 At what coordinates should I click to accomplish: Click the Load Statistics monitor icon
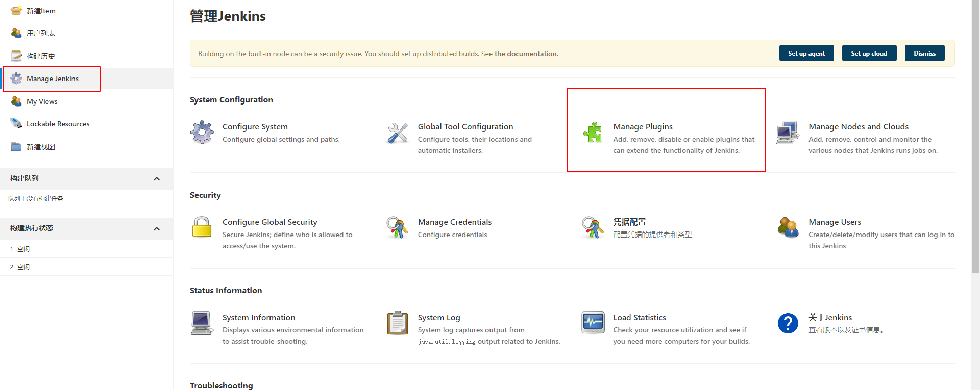(x=593, y=323)
